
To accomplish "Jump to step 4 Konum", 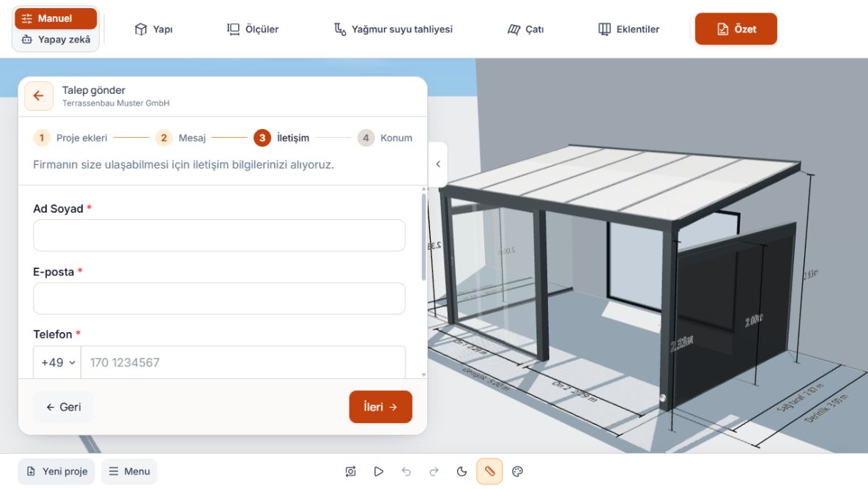I will click(385, 138).
